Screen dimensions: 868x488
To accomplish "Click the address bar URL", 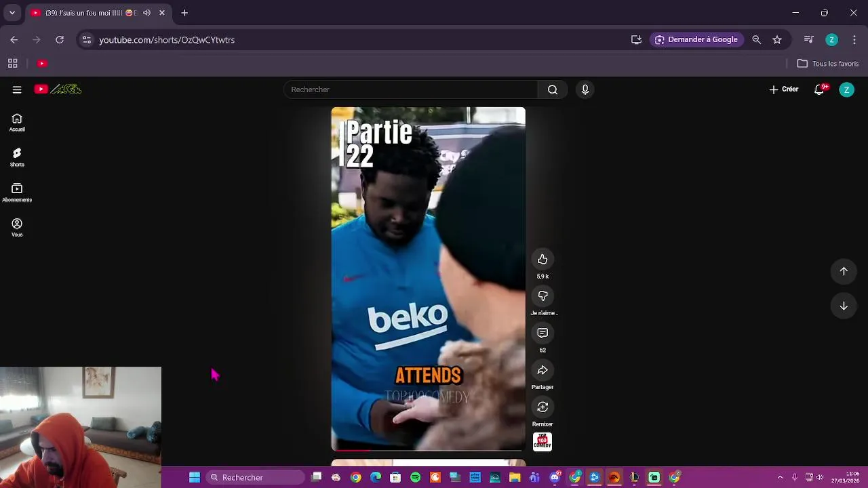I will (167, 40).
